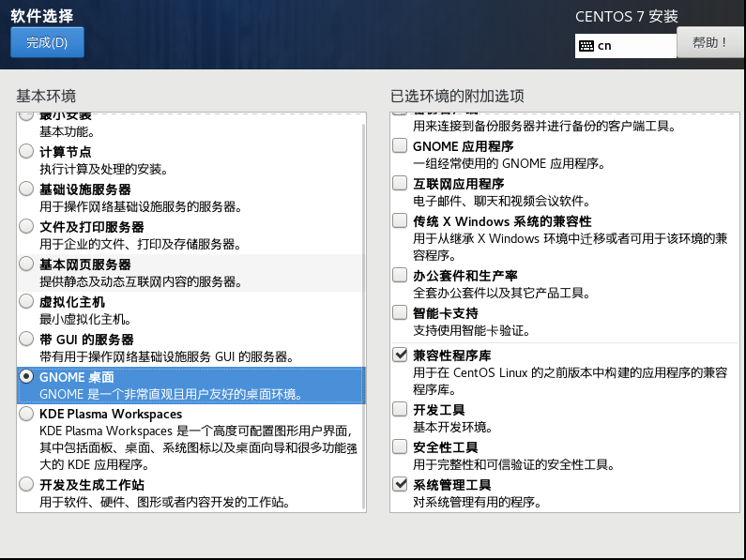Click the GNOME 应用程序 label text
Image resolution: width=746 pixels, height=560 pixels.
tap(464, 146)
